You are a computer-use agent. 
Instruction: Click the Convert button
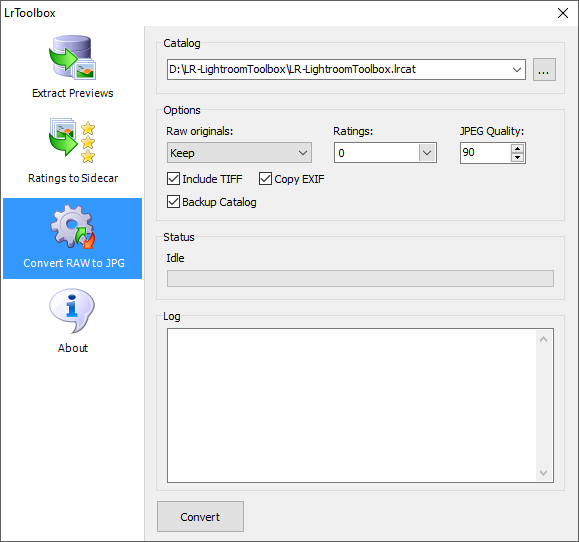click(x=200, y=517)
